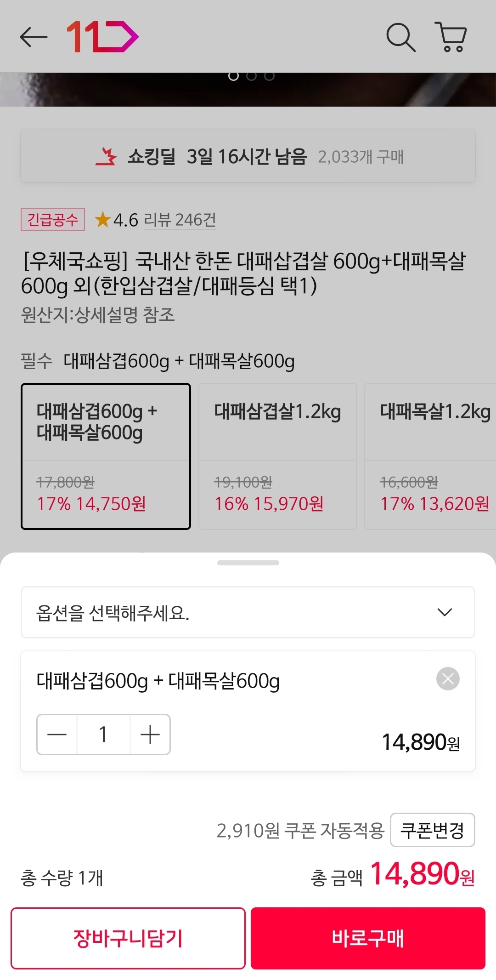Image resolution: width=496 pixels, height=980 pixels.
Task: Click the 쿠폰변경 button
Action: (x=432, y=830)
